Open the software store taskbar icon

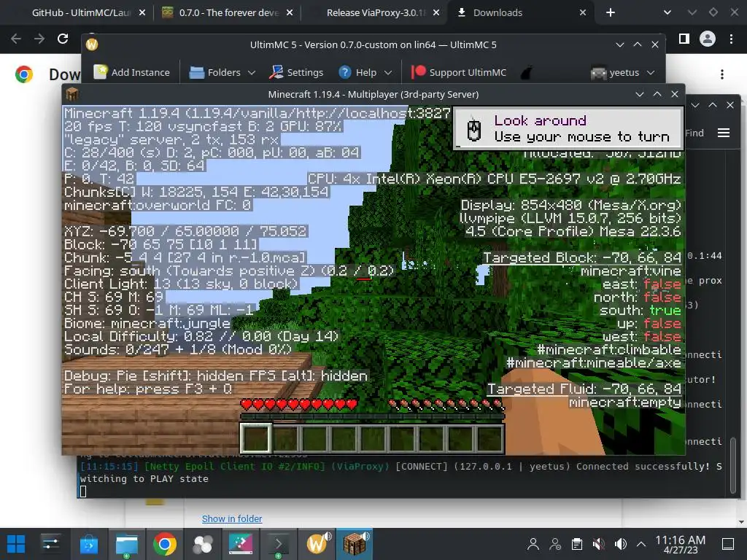point(88,544)
